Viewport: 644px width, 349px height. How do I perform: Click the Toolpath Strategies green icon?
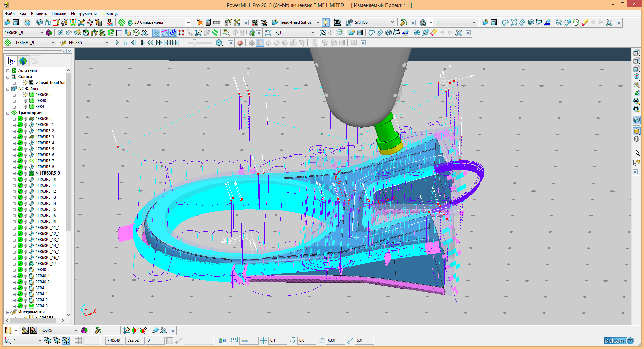click(122, 22)
